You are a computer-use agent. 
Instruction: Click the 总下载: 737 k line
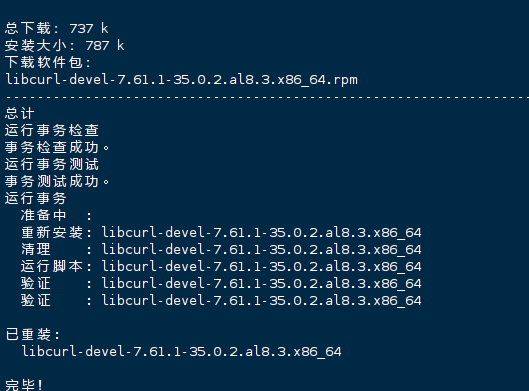pyautogui.click(x=57, y=28)
